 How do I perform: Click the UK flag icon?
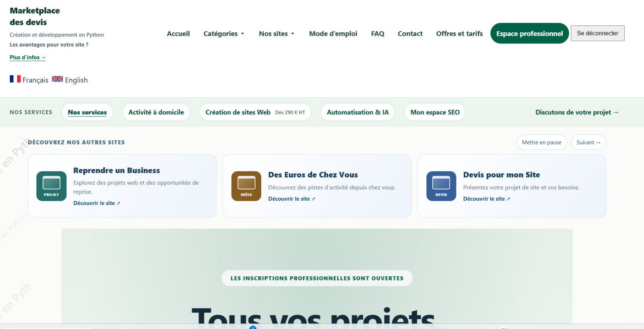pos(58,79)
